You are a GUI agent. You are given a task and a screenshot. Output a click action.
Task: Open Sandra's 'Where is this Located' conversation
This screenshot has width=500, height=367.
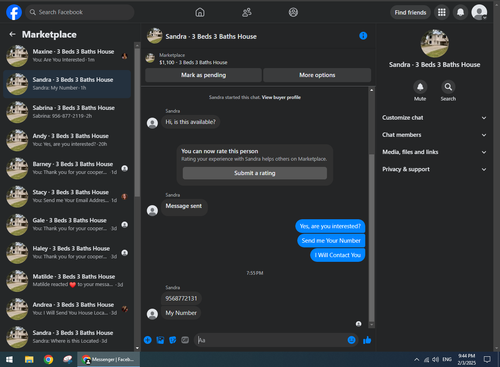click(67, 337)
